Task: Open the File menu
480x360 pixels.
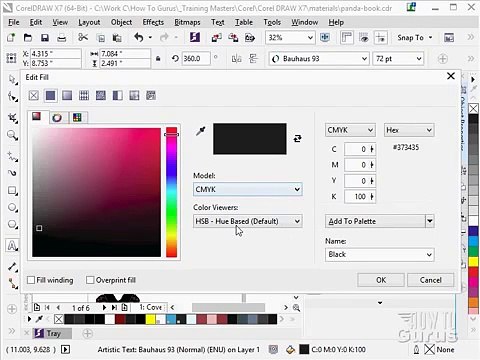Action: coord(14,22)
